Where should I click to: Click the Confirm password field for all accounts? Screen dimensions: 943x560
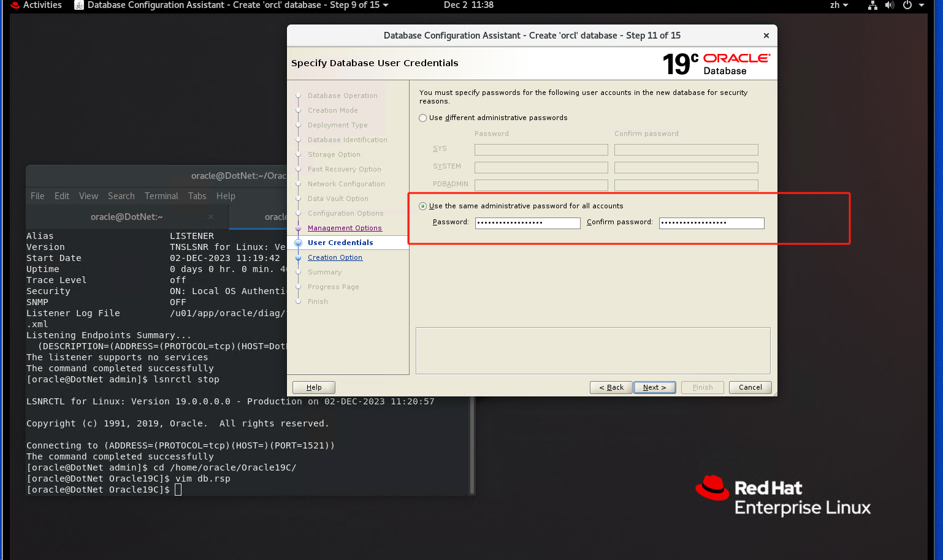point(712,223)
